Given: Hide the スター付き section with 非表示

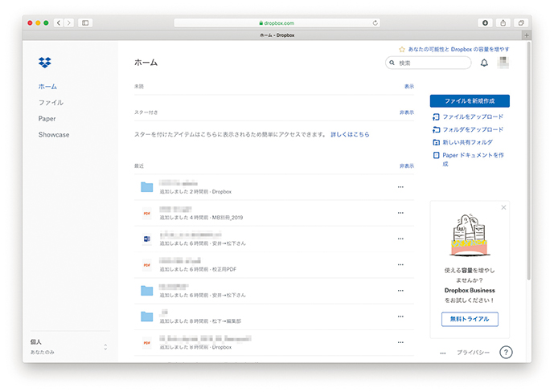Looking at the screenshot, I should (407, 112).
